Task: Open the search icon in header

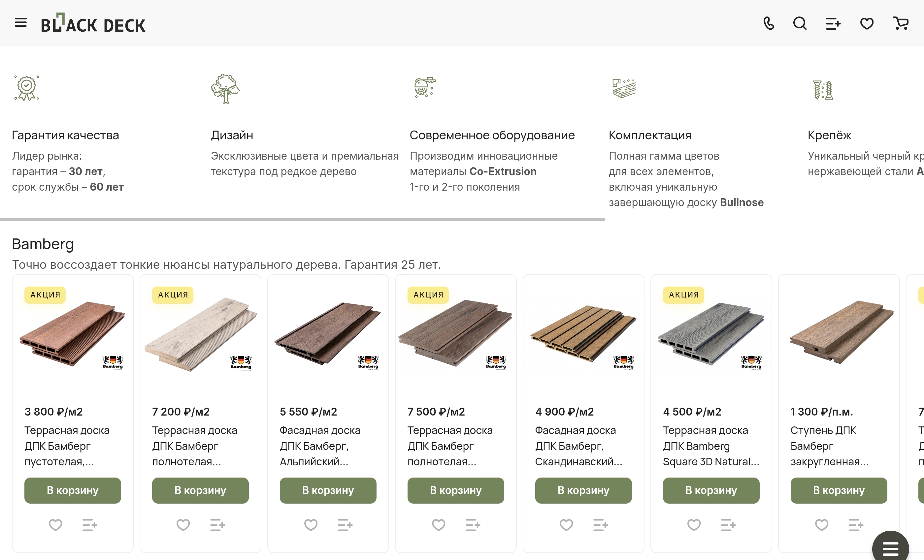Action: (800, 24)
